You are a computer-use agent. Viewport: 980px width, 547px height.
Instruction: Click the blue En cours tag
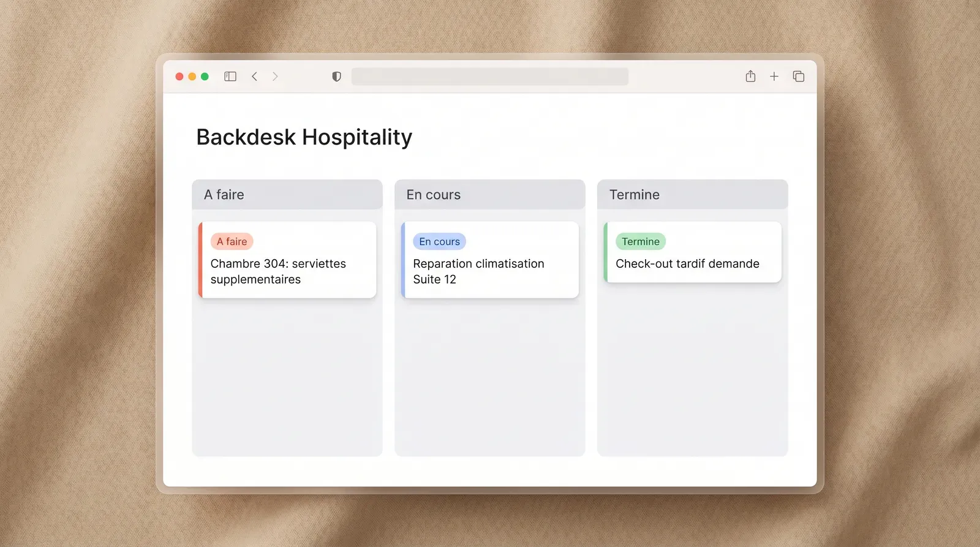click(439, 241)
